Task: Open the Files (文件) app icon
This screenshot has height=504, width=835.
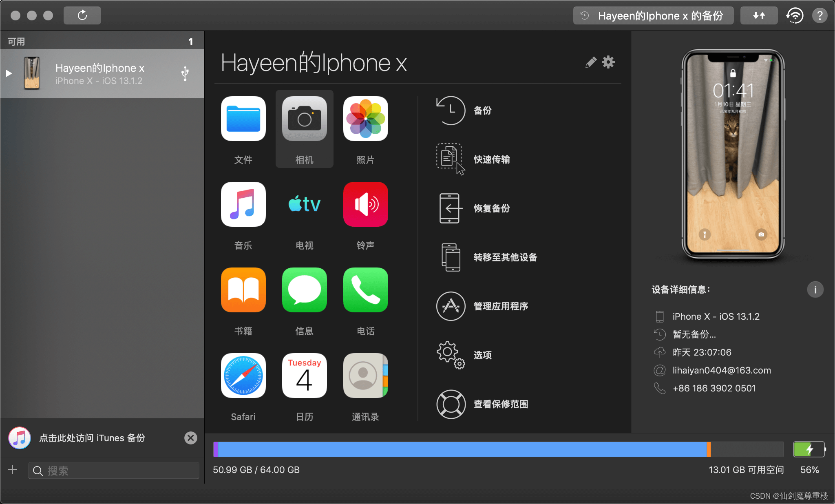Action: coord(243,119)
